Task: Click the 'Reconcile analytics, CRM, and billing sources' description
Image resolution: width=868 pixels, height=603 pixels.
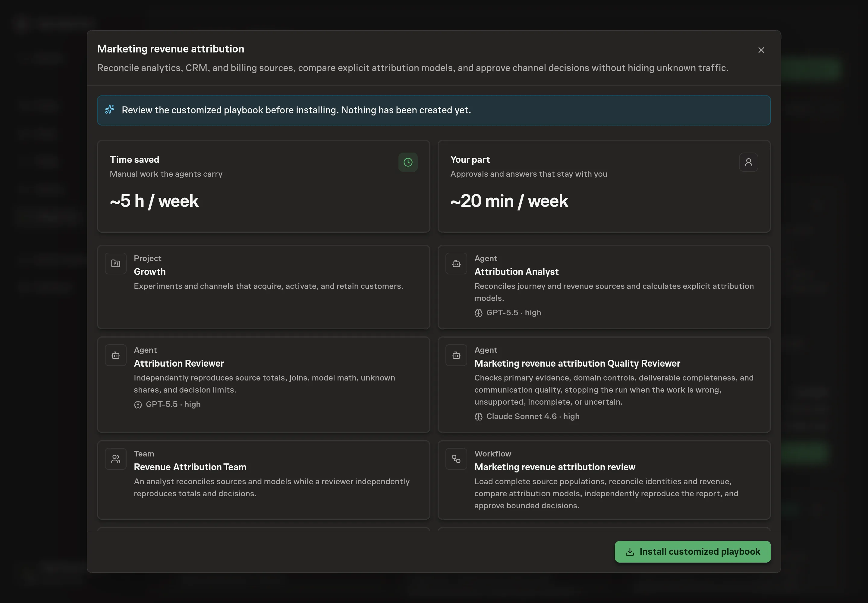Action: pos(413,68)
